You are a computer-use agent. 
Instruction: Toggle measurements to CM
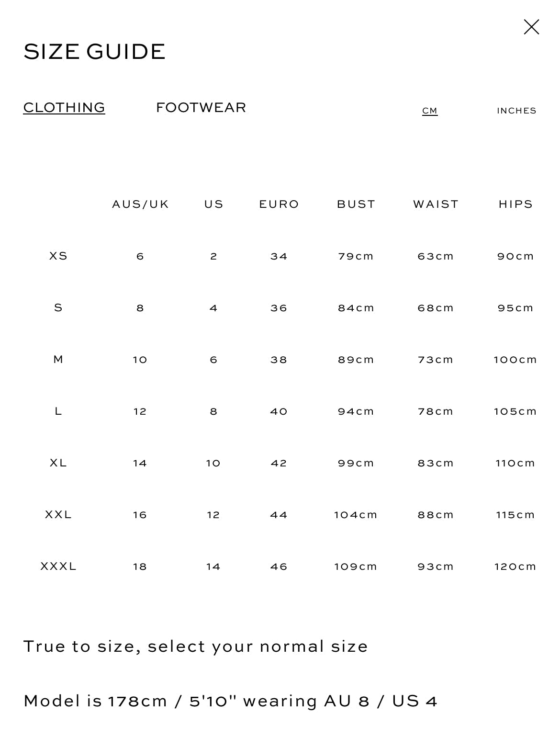pyautogui.click(x=430, y=111)
